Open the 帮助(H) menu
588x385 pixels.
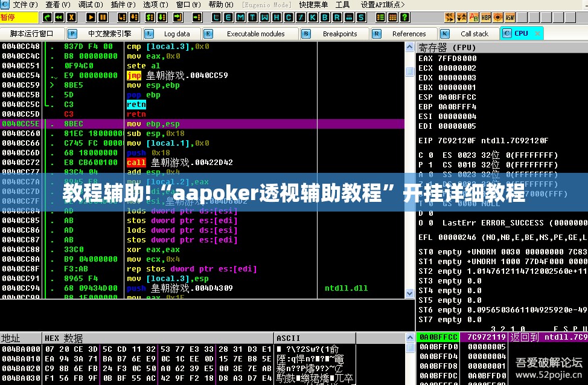(221, 5)
